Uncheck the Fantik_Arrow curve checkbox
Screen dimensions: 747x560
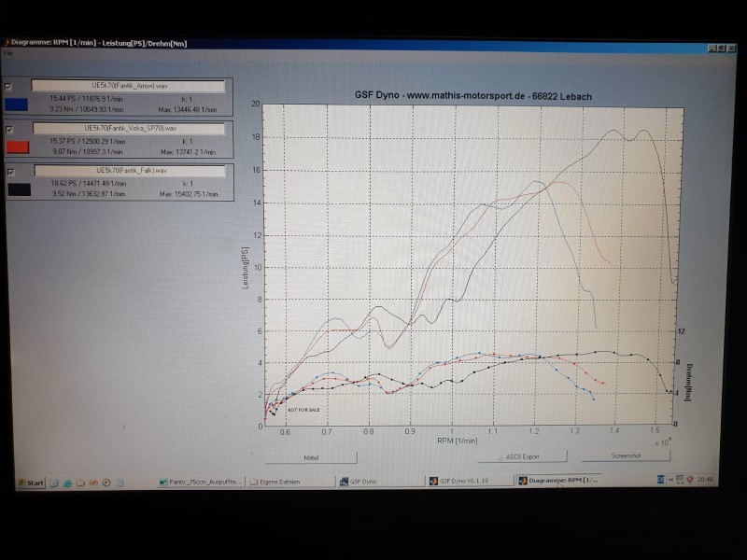point(9,86)
